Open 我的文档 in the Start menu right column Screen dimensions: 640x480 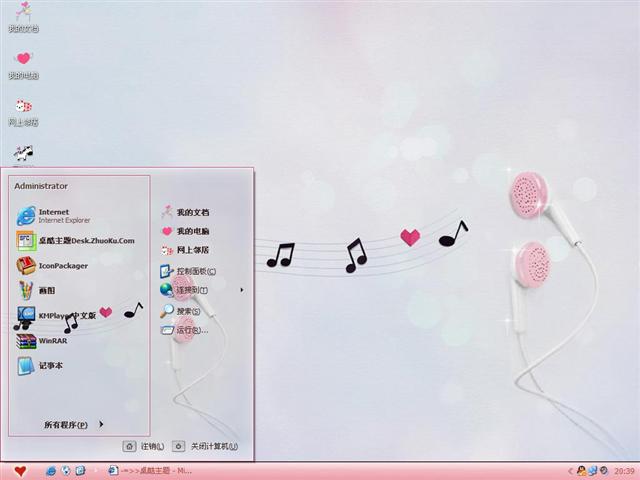(185, 212)
